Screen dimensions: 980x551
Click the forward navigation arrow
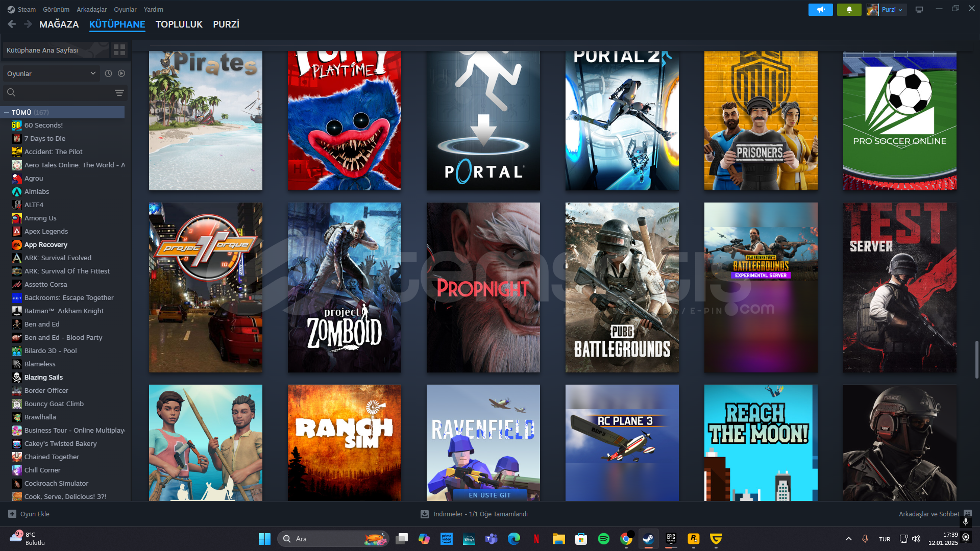point(28,24)
